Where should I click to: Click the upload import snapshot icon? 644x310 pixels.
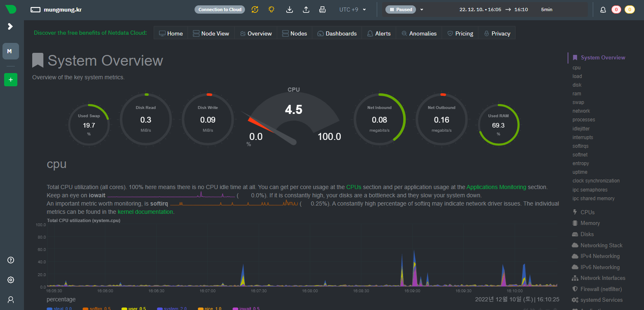[x=306, y=9]
